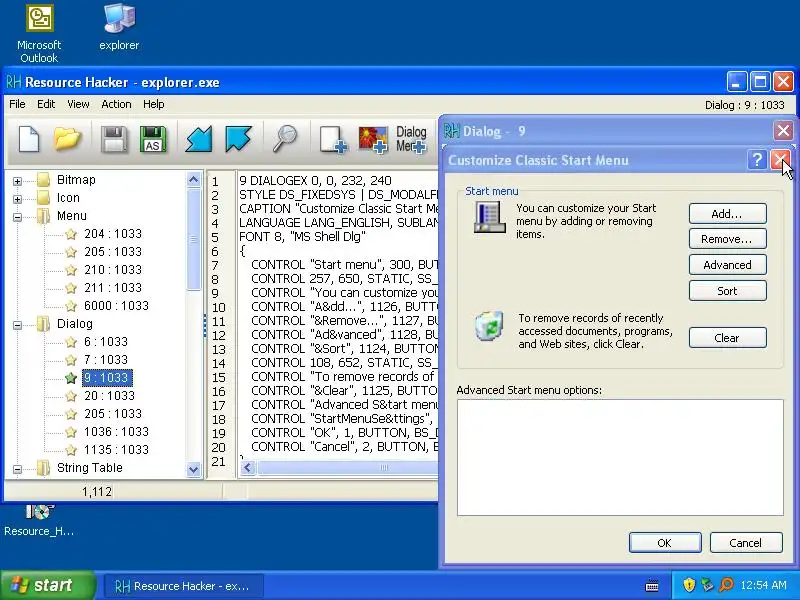The height and width of the screenshot is (600, 800).
Task: Collapse the Dialog tree node
Action: click(x=17, y=325)
